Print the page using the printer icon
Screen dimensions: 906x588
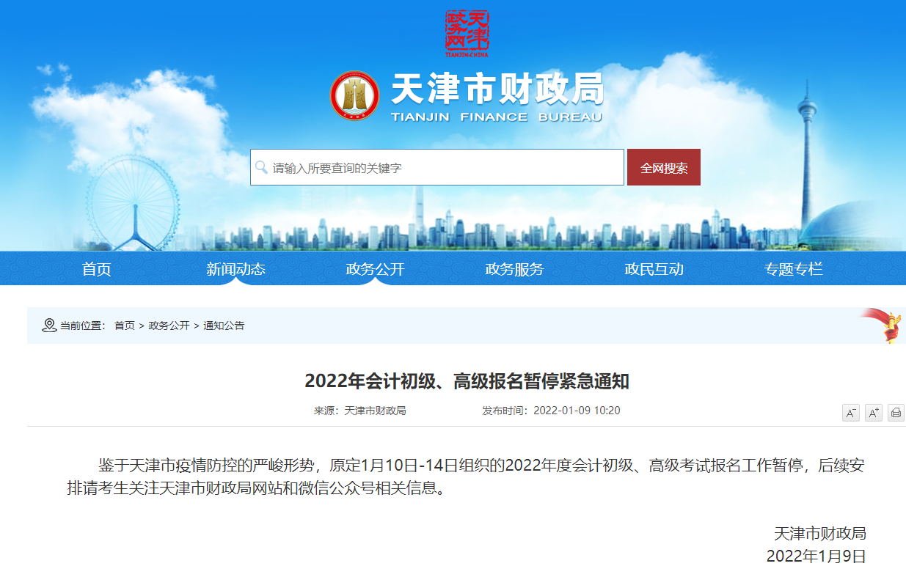896,413
